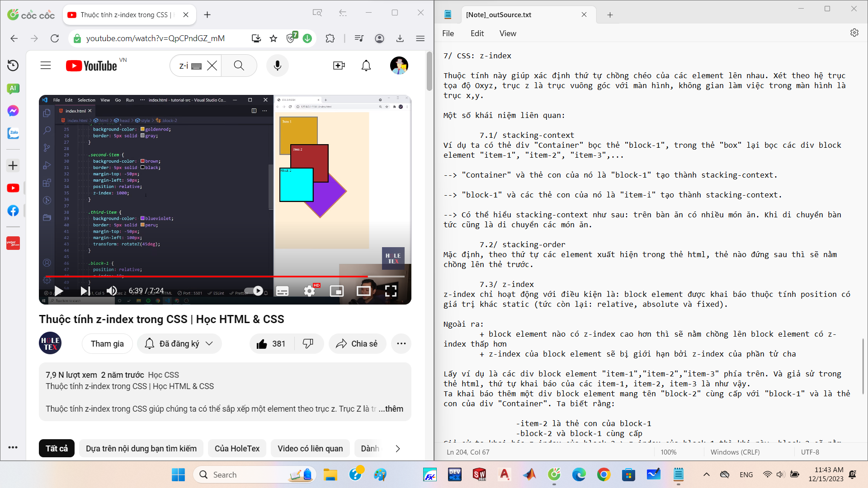Mute the video volume

112,291
